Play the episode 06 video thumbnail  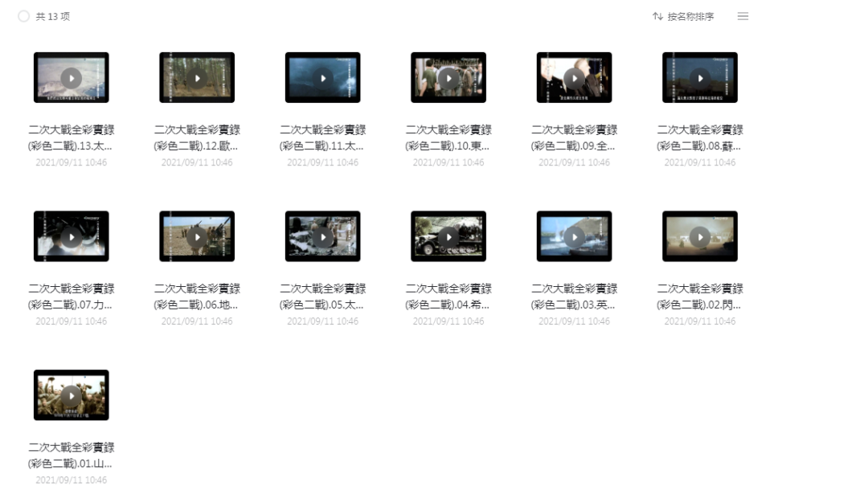(197, 237)
